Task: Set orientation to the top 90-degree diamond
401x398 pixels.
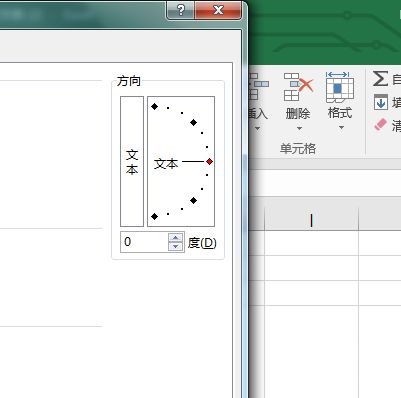Action: (154, 107)
